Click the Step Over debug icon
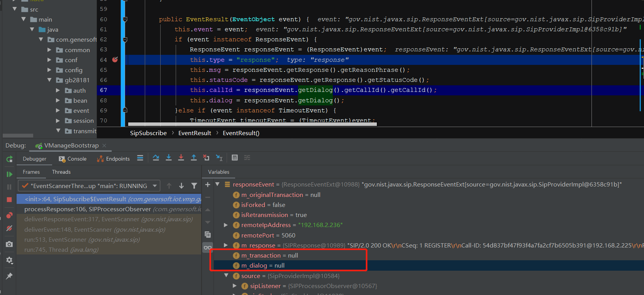This screenshot has height=295, width=644. click(x=156, y=158)
